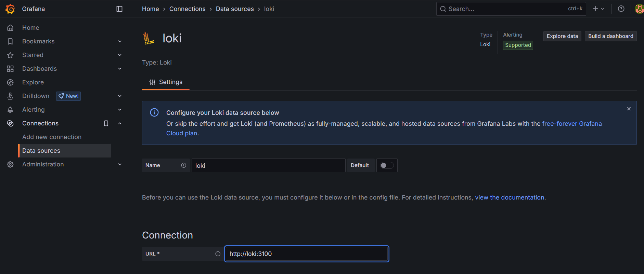Click the search magnifier icon

pyautogui.click(x=443, y=9)
